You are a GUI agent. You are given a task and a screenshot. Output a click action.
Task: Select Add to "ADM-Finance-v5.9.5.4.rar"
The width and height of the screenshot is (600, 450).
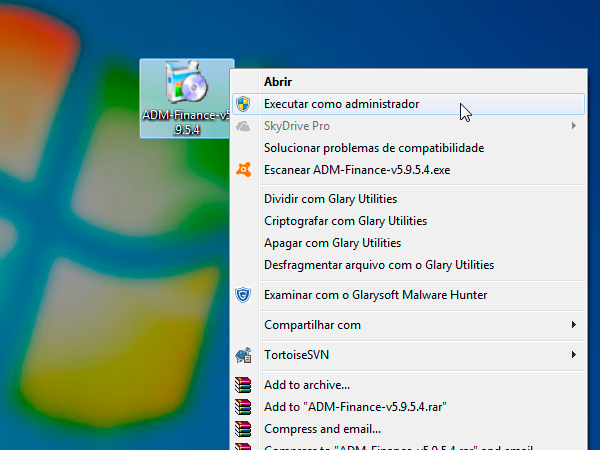pyautogui.click(x=408, y=407)
